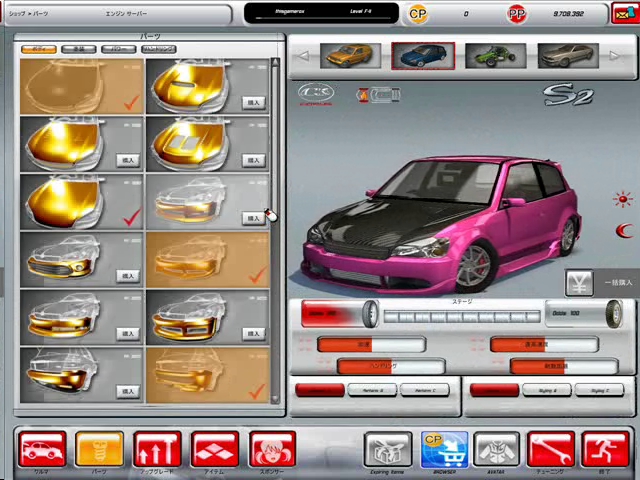Open the car garage icon
This screenshot has width=640, height=480.
(x=43, y=450)
